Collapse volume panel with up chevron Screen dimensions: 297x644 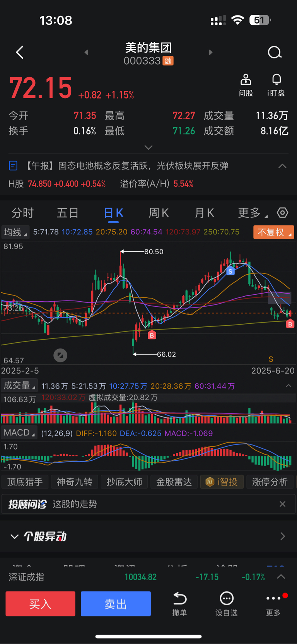tap(288, 386)
